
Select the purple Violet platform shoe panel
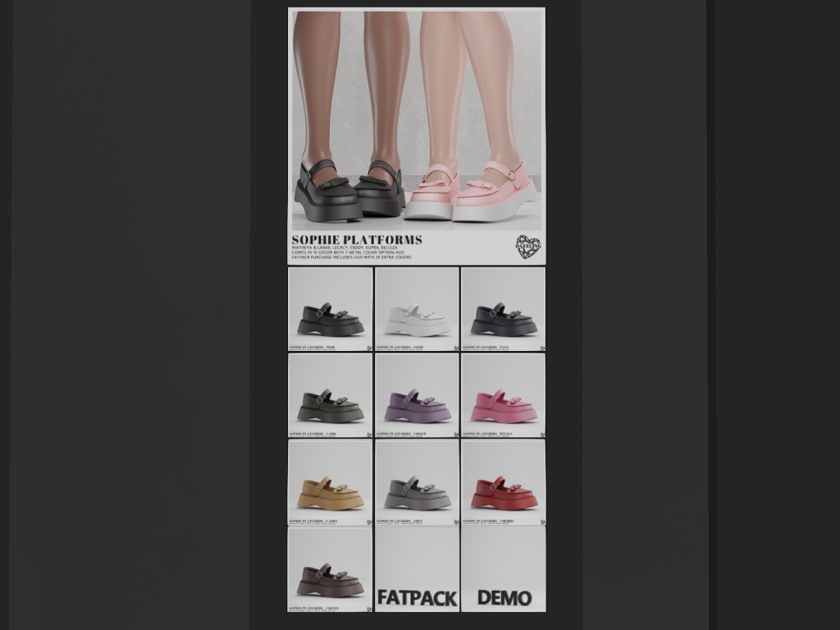coord(418,395)
